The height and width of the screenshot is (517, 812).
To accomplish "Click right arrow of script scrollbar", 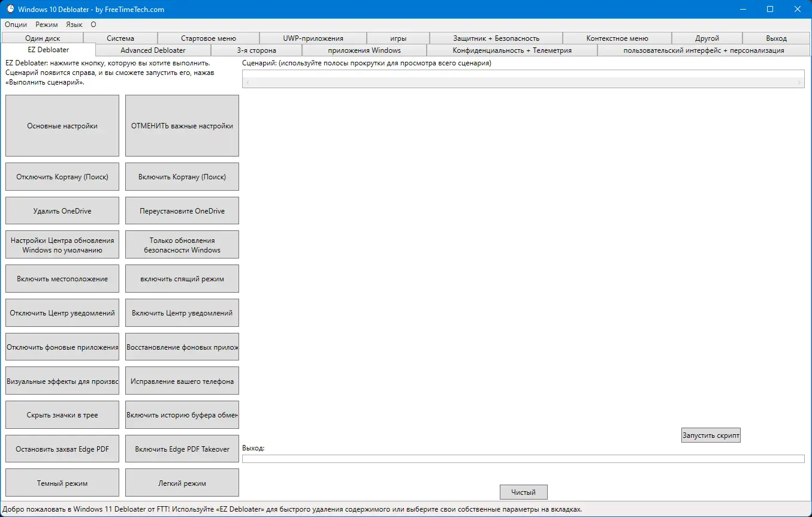I will click(x=799, y=83).
